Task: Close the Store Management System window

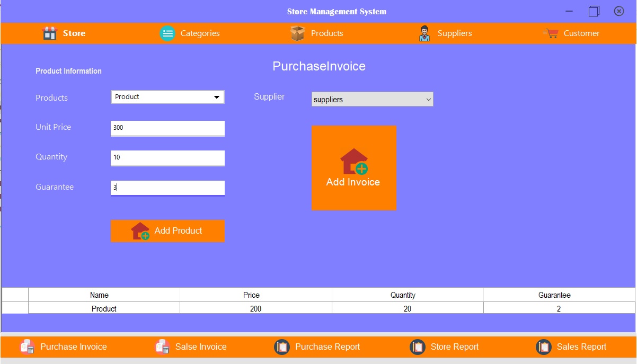Action: pos(619,11)
